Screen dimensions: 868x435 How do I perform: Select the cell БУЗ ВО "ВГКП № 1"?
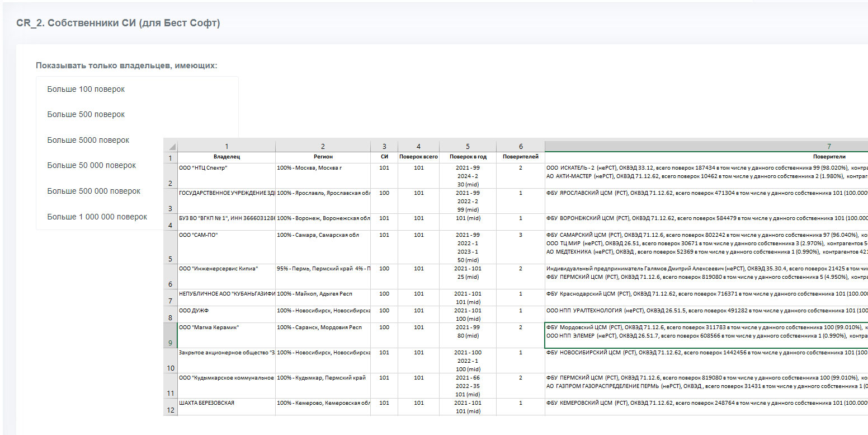227,222
